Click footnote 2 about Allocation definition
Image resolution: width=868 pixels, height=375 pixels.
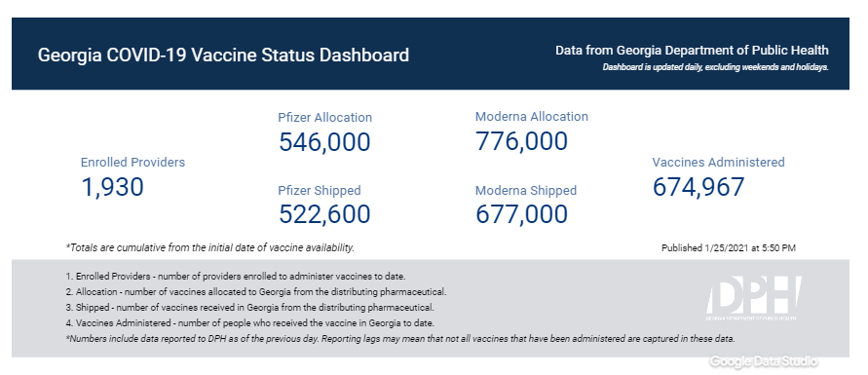[x=256, y=291]
